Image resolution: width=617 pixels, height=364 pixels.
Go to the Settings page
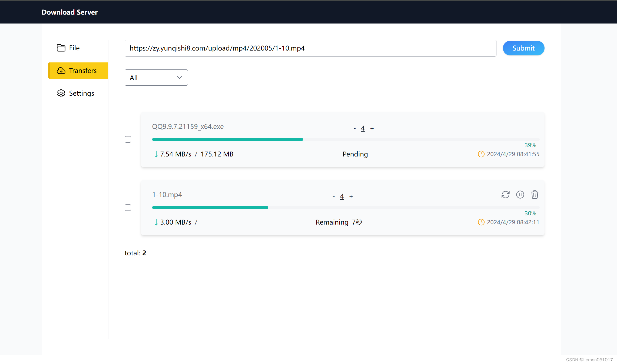click(x=81, y=93)
